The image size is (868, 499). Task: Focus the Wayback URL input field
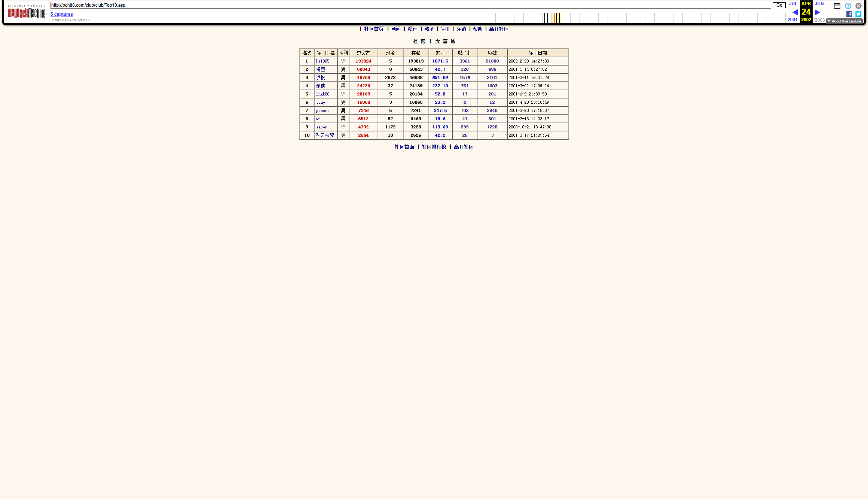(410, 5)
